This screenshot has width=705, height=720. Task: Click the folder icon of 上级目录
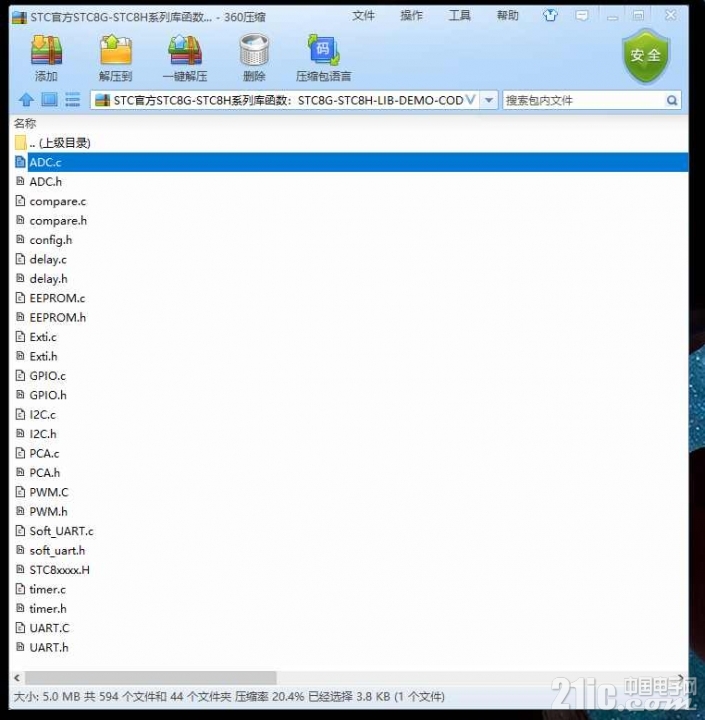tap(20, 142)
